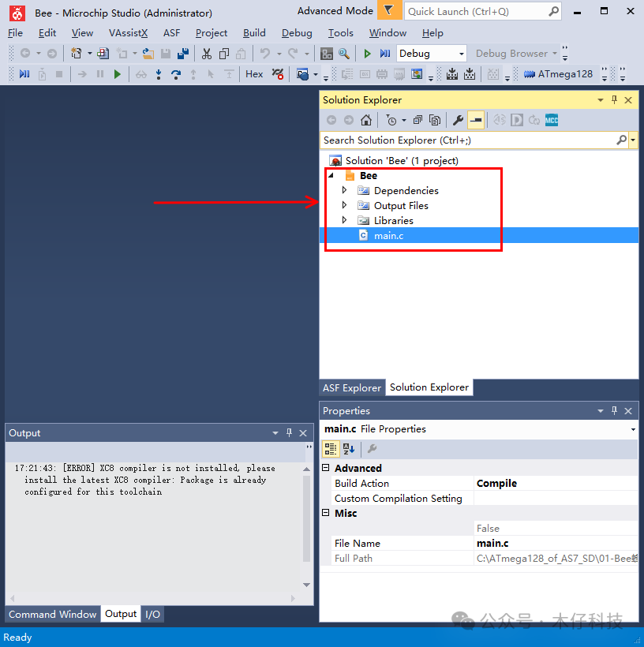This screenshot has height=647, width=644.
Task: Click the Cut scissors icon
Action: pos(207,53)
